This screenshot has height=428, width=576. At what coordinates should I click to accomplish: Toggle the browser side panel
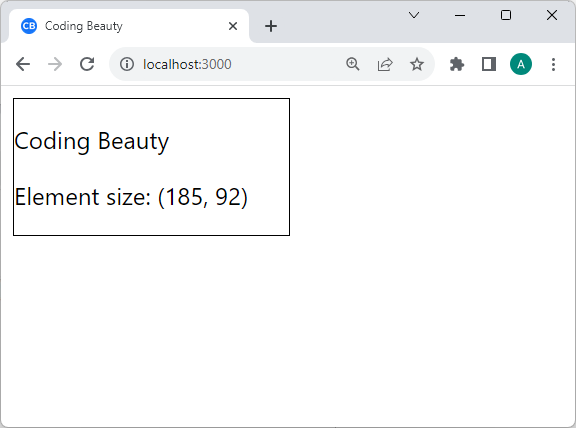489,64
